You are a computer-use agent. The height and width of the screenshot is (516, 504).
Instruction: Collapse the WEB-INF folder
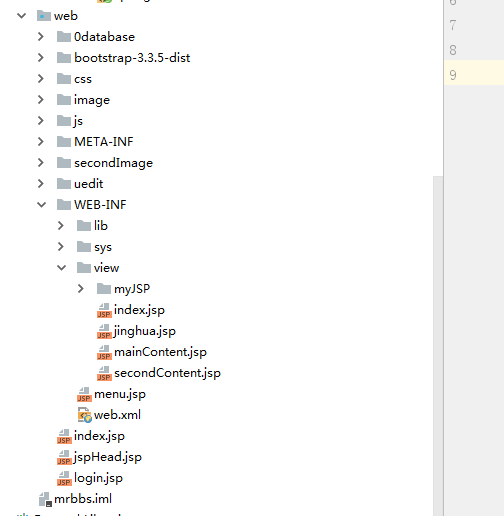[x=41, y=205]
